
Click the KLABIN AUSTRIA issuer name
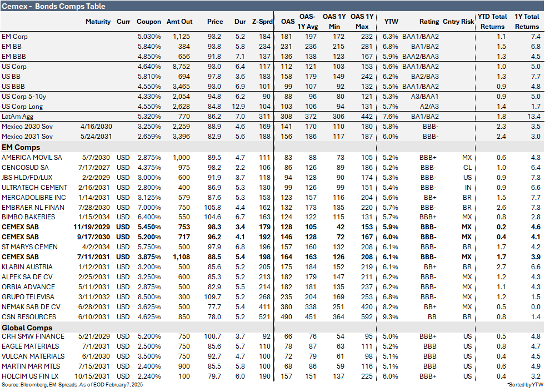coord(27,267)
